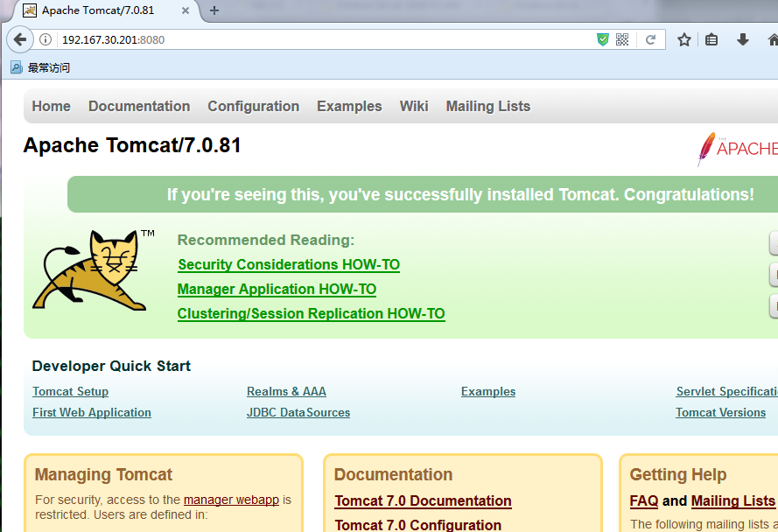Open Security Considerations HOW-TO link

289,264
